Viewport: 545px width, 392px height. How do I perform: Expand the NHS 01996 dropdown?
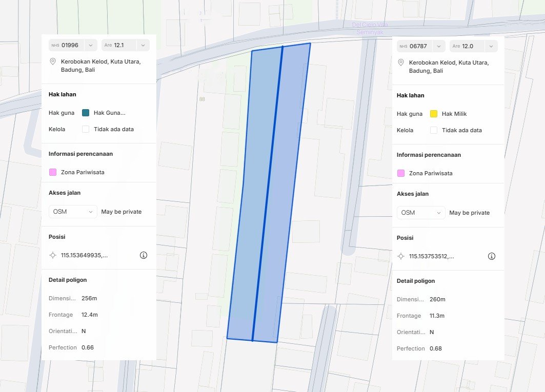(x=73, y=45)
